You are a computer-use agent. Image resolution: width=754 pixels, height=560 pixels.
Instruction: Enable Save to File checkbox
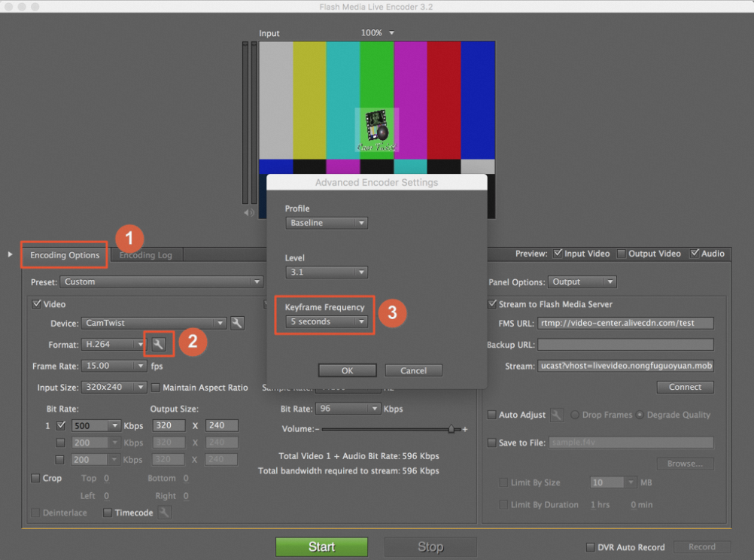point(492,443)
